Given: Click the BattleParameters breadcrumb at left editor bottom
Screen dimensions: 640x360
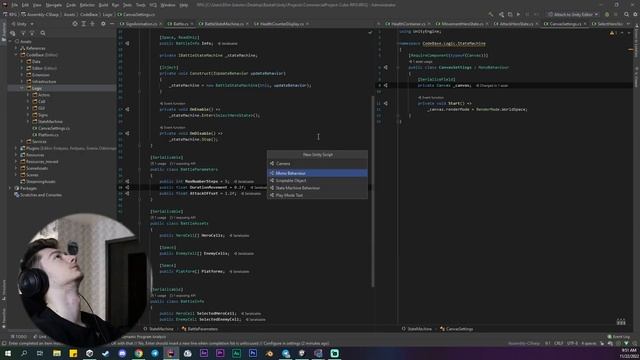Looking at the screenshot, I should click(x=200, y=329).
